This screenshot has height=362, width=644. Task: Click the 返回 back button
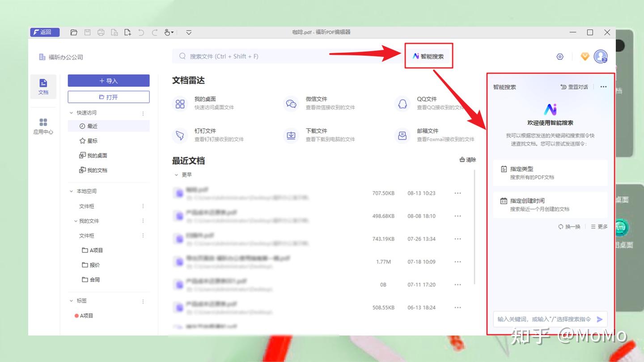click(44, 32)
